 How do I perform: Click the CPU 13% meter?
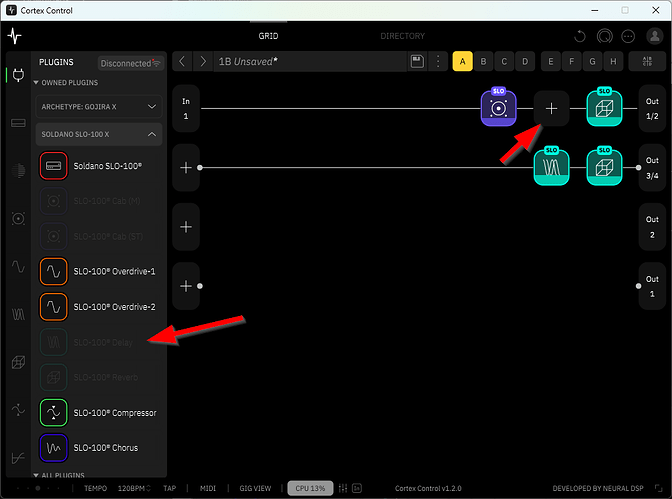point(310,488)
